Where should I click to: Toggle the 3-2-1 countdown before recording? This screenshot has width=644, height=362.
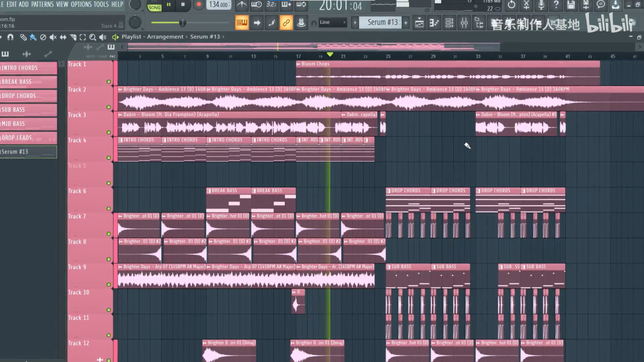tap(271, 5)
